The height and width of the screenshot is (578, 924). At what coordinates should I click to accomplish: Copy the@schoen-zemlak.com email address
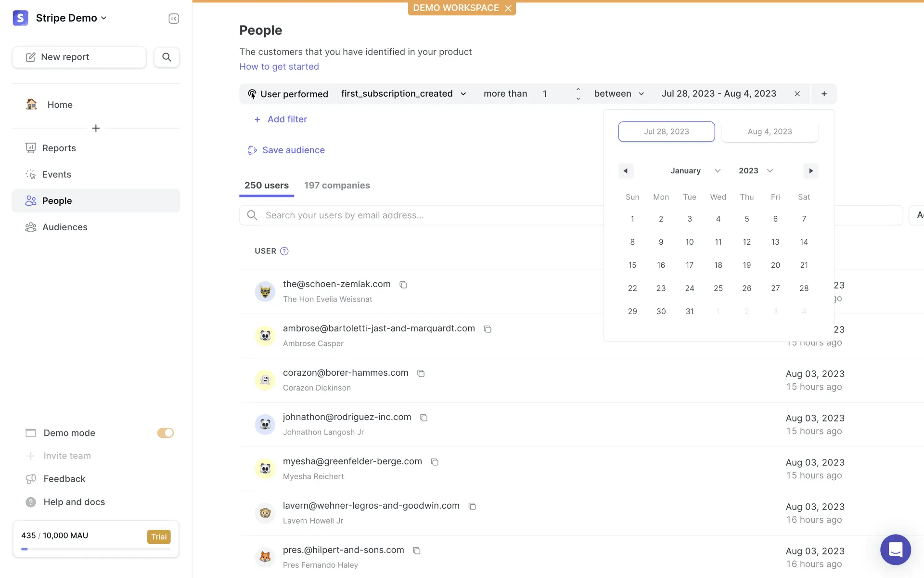pyautogui.click(x=403, y=285)
